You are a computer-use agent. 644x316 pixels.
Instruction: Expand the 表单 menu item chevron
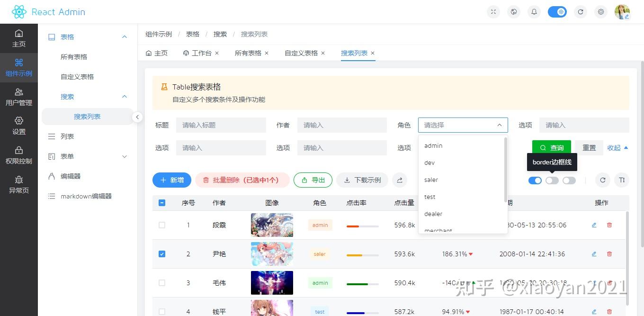[124, 156]
